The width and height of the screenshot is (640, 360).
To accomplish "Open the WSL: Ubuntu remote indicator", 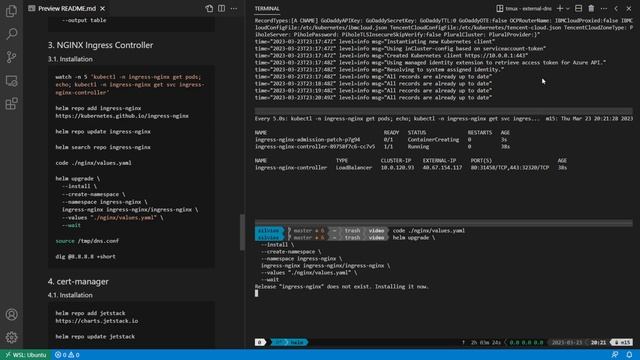I will coord(25,355).
